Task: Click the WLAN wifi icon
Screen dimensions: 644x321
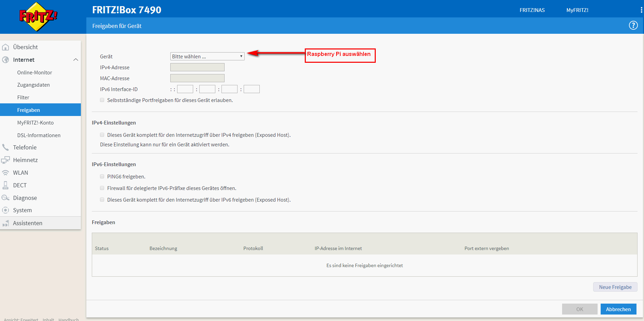Action: (x=6, y=173)
